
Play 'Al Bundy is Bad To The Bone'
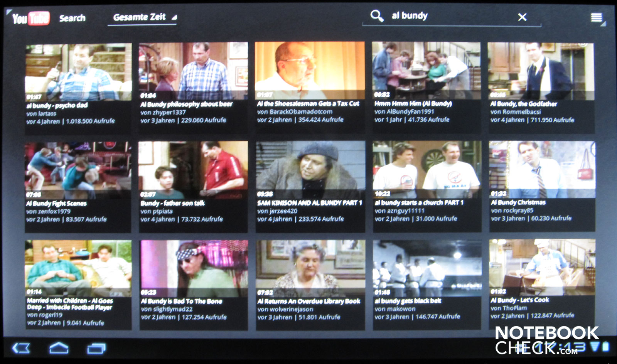click(194, 269)
